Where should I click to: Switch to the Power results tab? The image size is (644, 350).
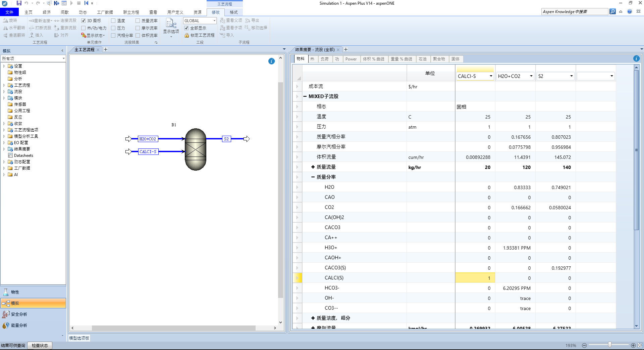[x=351, y=59]
